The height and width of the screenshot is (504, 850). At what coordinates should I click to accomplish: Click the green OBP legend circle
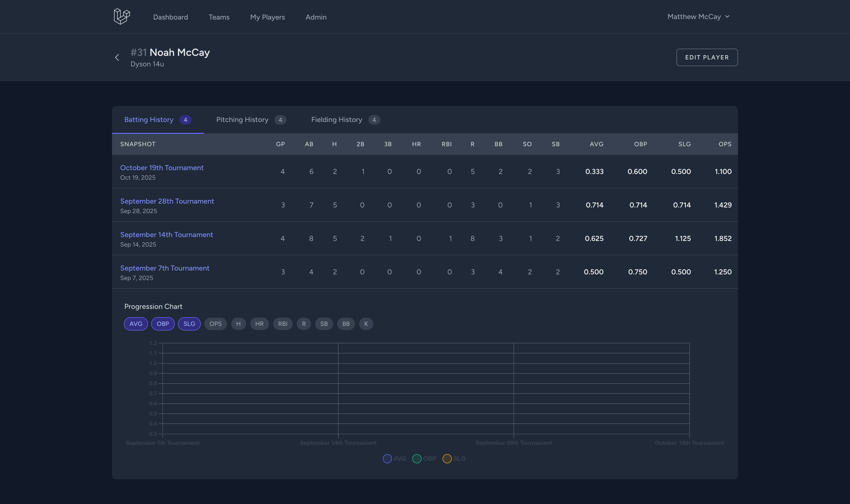point(417,458)
